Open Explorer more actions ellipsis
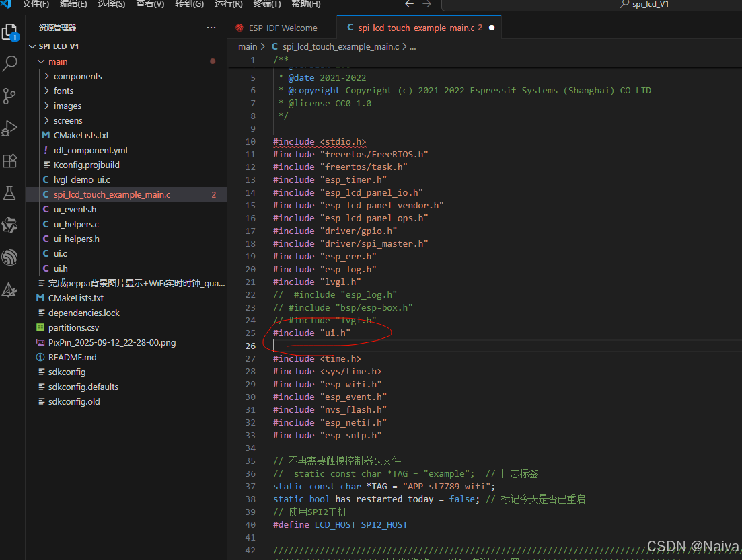Screen dimensions: 742x560 (x=211, y=28)
